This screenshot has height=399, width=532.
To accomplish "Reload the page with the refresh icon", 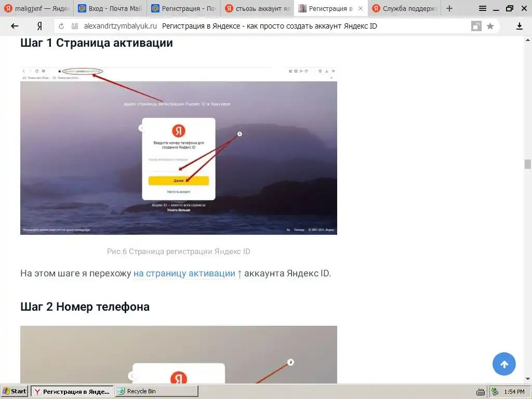I will click(61, 26).
